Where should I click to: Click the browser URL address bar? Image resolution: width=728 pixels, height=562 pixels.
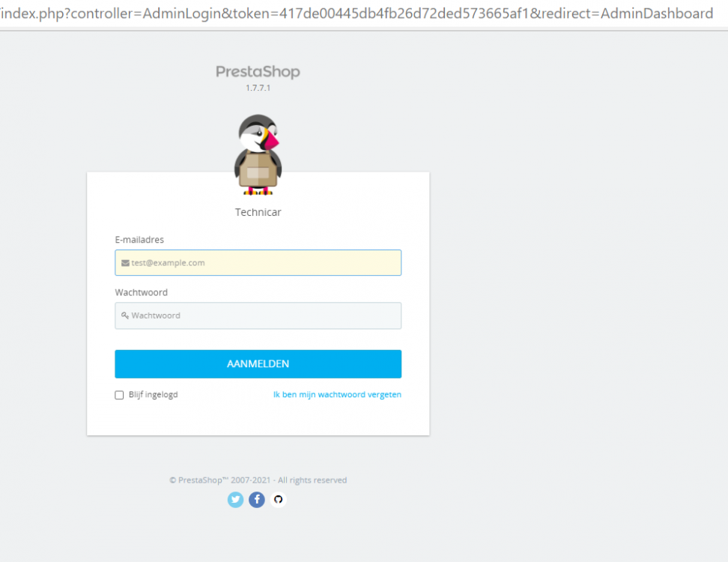[x=357, y=13]
